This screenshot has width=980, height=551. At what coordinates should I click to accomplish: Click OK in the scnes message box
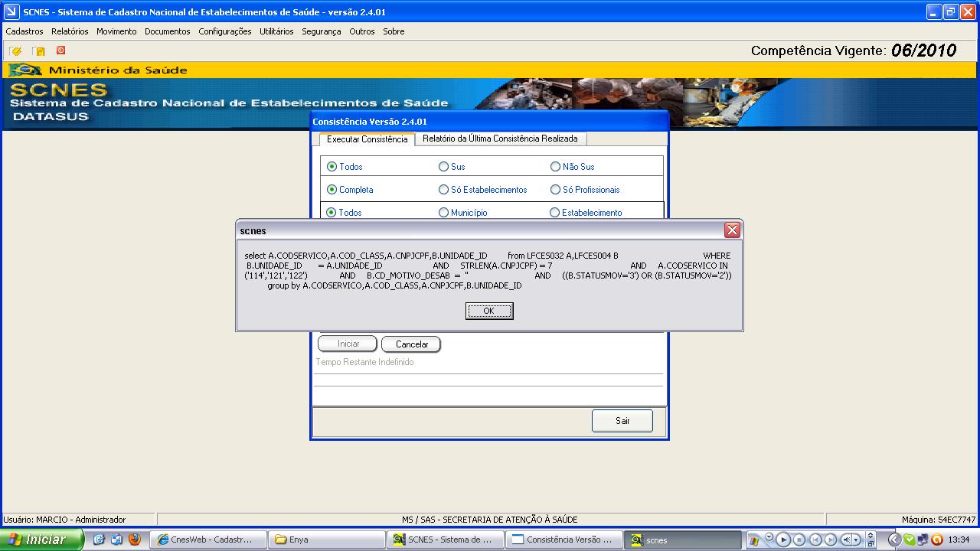(x=489, y=311)
